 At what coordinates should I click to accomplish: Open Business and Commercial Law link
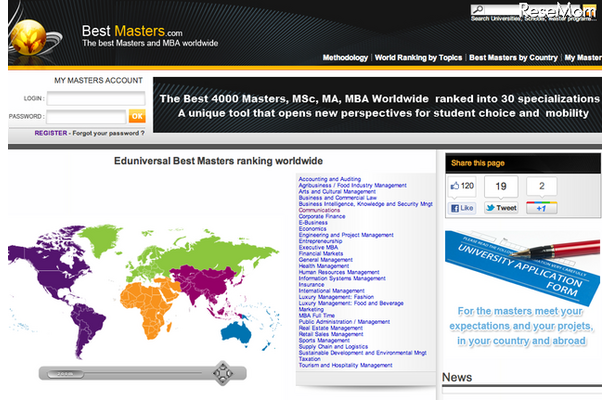click(338, 198)
